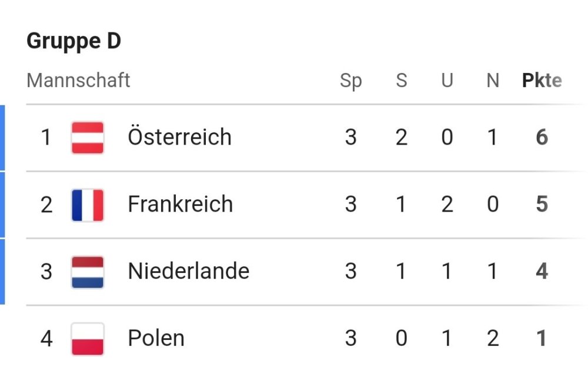This screenshot has height=384, width=588.
Task: Click rank number 1 beside Österreich
Action: click(46, 138)
